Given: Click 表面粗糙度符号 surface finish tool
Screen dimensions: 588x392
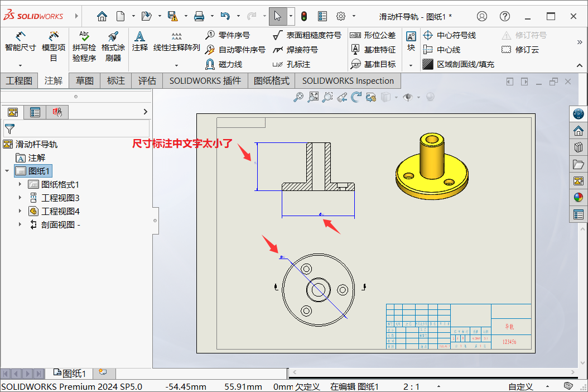Looking at the screenshot, I should [307, 35].
